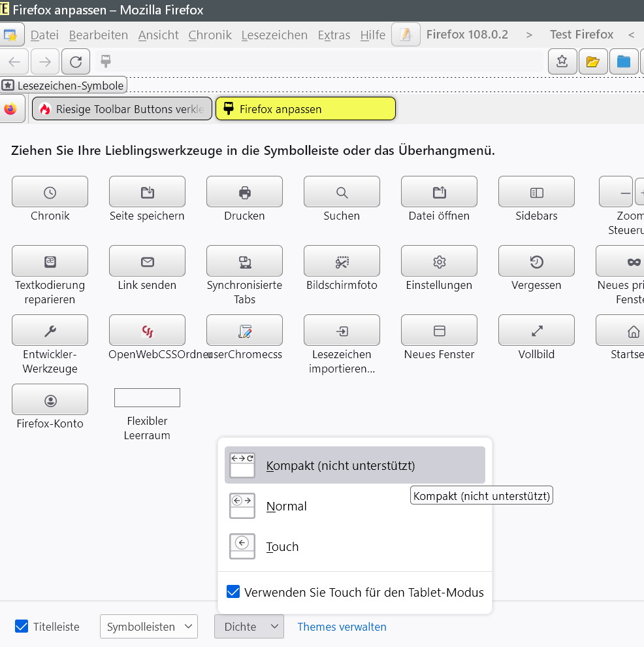Click the > arrow after Firefox 108.0.2
Viewport: 644px width, 647px height.
(x=529, y=35)
